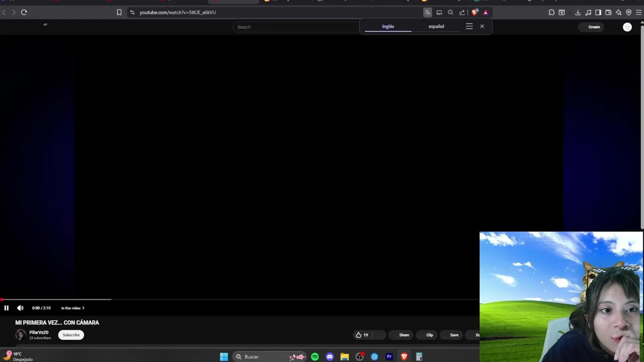The width and height of the screenshot is (644, 362).
Task: Open the Brave Shields icon
Action: [474, 12]
